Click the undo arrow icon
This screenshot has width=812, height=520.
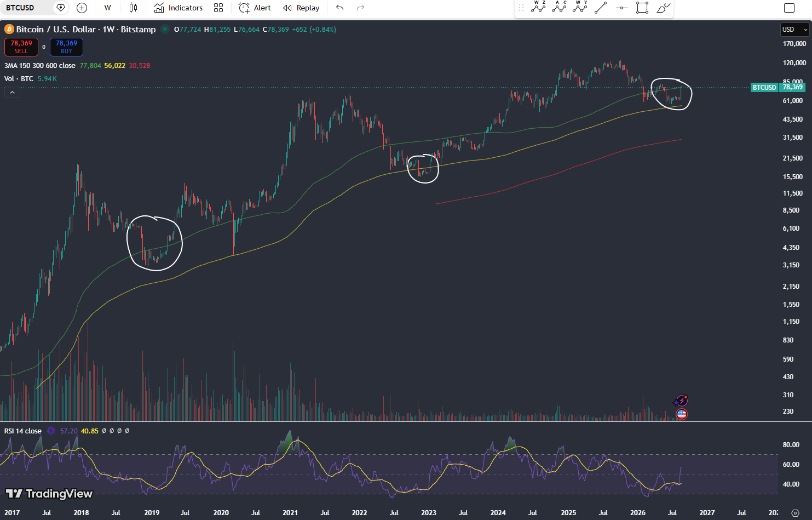339,8
